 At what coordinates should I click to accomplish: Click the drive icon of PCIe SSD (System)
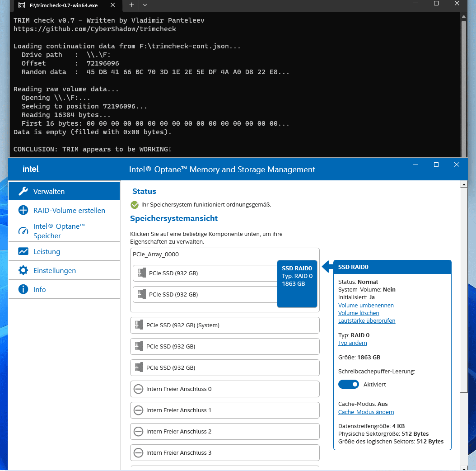click(x=139, y=325)
